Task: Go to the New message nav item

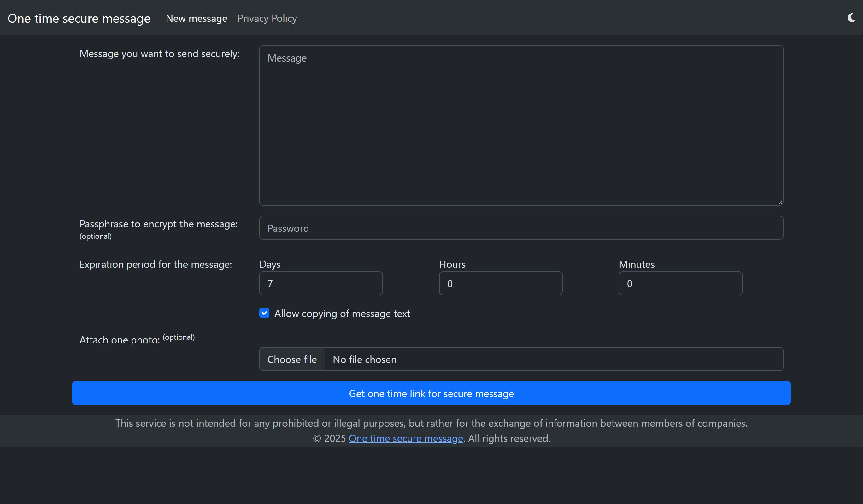Action: coord(196,19)
